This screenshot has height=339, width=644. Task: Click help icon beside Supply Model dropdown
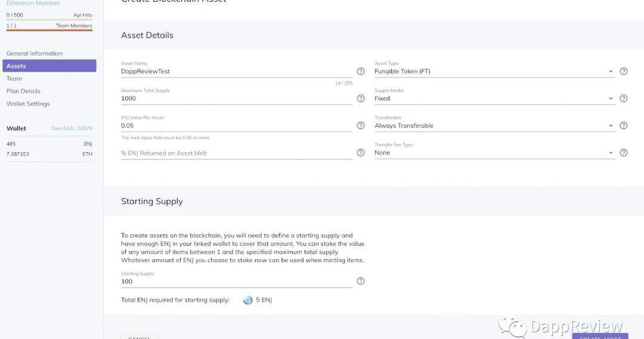[x=623, y=98]
